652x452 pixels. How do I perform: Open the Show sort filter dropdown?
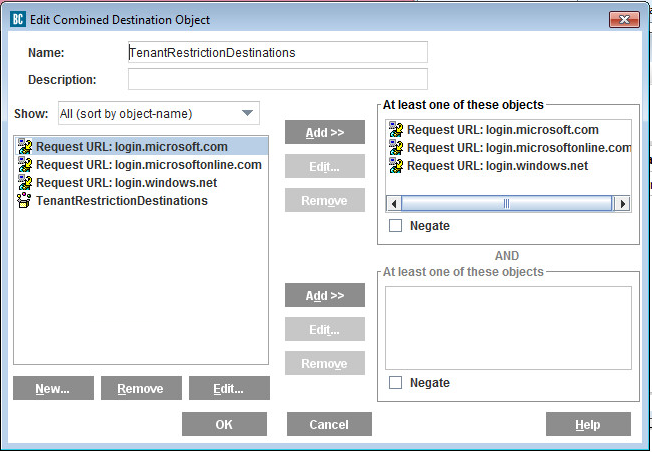click(159, 113)
